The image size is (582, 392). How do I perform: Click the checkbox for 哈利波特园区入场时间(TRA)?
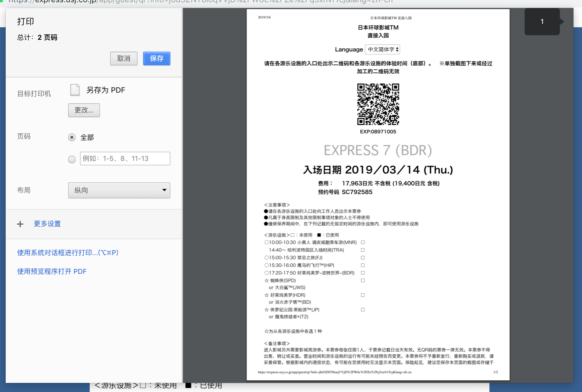pos(363,250)
